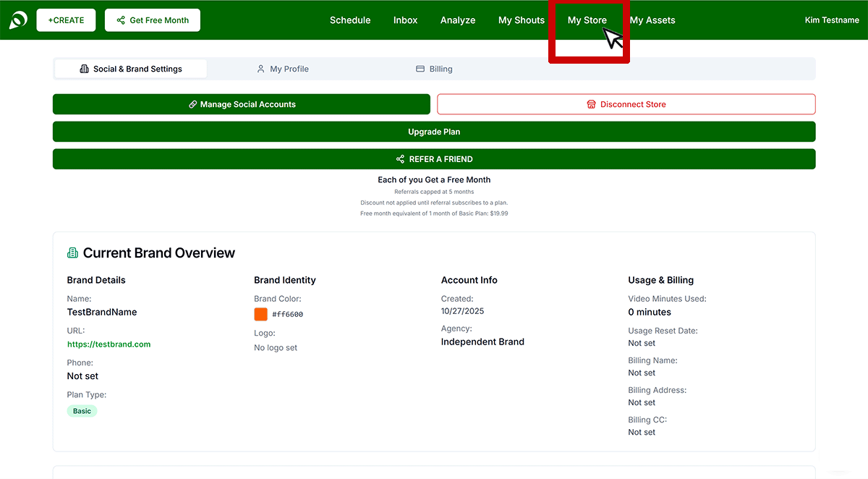Screen dimensions: 868x479
Task: Open the Analyze section
Action: (x=458, y=20)
